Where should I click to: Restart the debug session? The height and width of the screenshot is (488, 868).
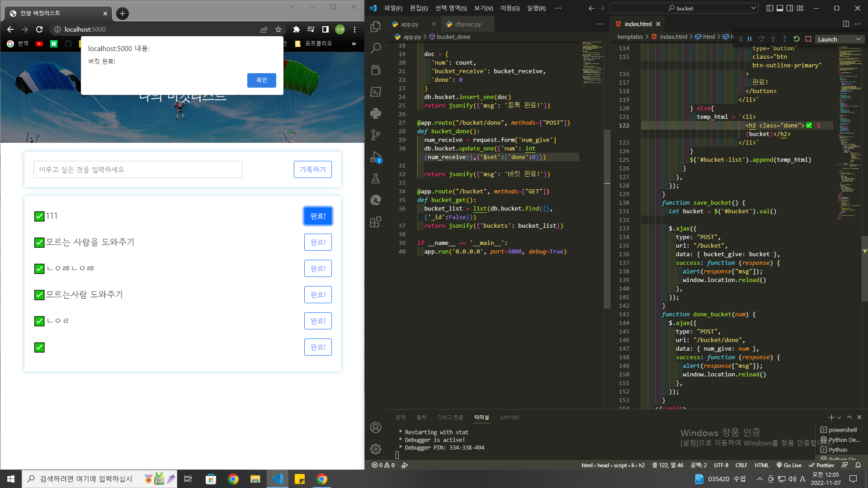[x=797, y=39]
